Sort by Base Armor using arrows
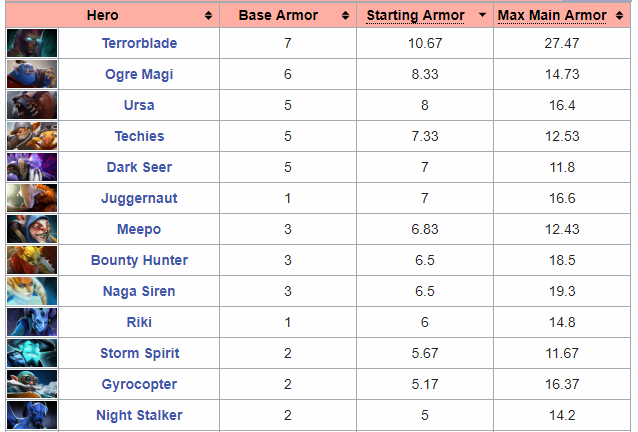 pyautogui.click(x=345, y=15)
